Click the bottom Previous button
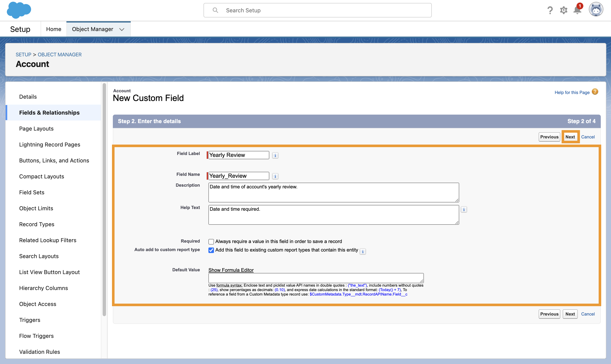The width and height of the screenshot is (611, 364). [549, 314]
